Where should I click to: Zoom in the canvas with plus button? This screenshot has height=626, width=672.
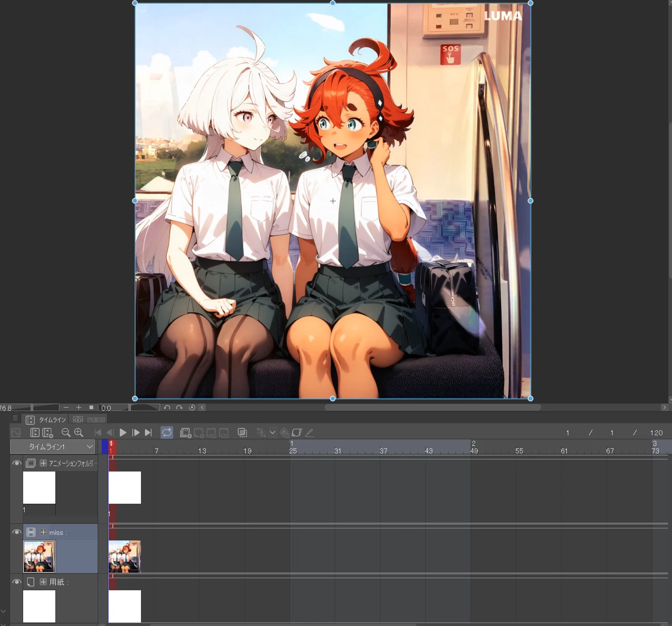pos(79,408)
